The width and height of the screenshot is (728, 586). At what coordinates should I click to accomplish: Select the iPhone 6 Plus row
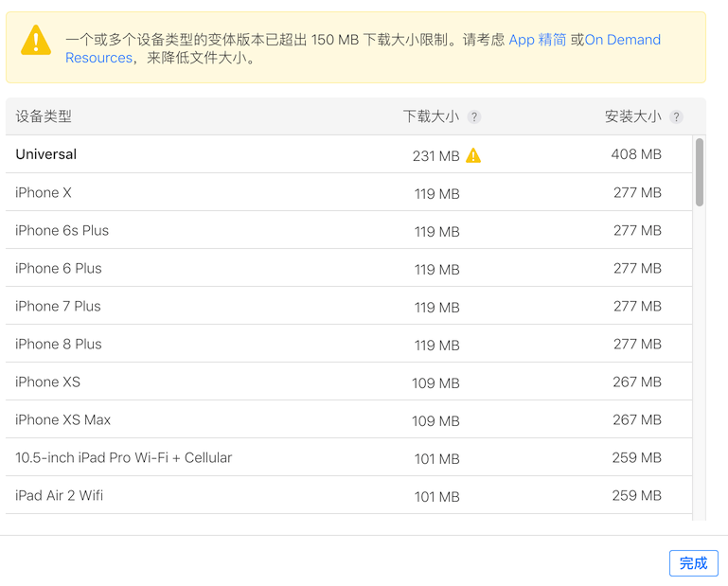348,268
